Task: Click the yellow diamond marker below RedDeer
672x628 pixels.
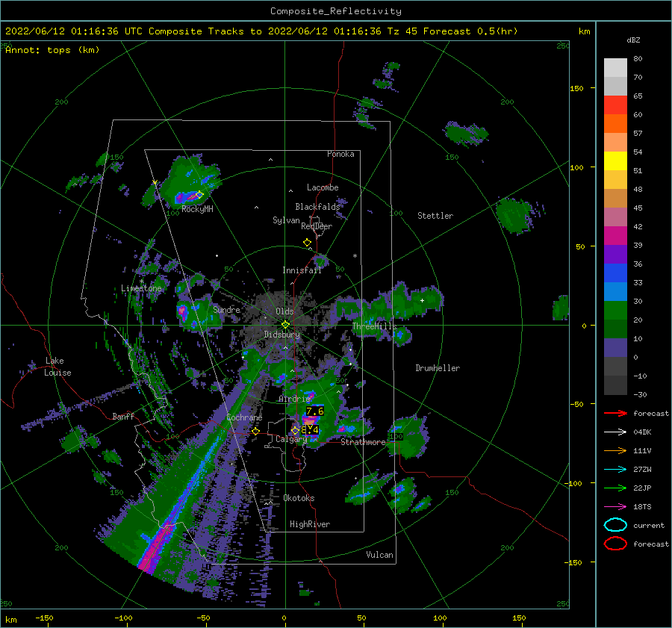Action: coord(307,243)
